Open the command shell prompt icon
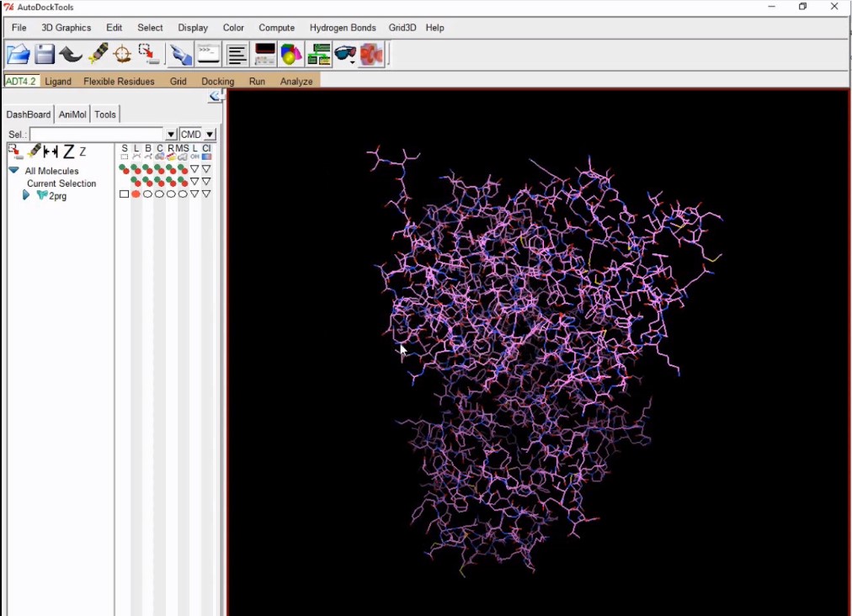 tap(208, 55)
